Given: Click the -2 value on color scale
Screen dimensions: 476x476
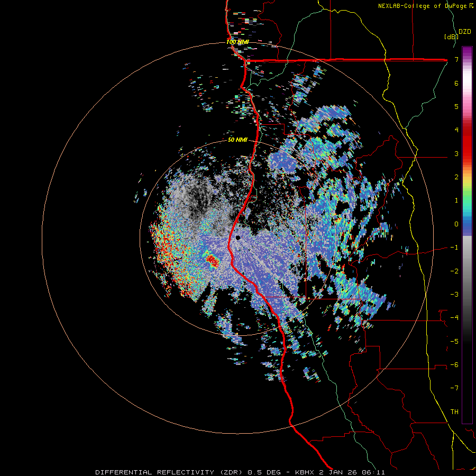Looking at the screenshot, I should tap(454, 271).
